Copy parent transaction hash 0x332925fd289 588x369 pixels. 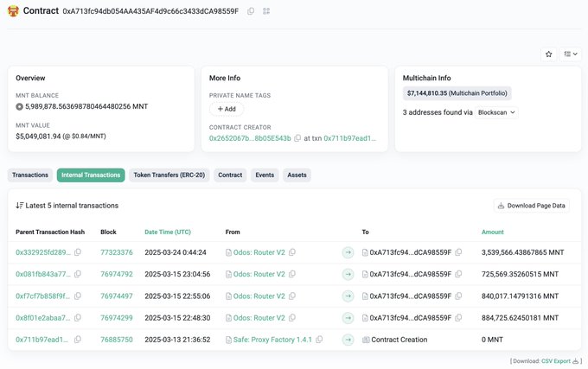[78, 252]
